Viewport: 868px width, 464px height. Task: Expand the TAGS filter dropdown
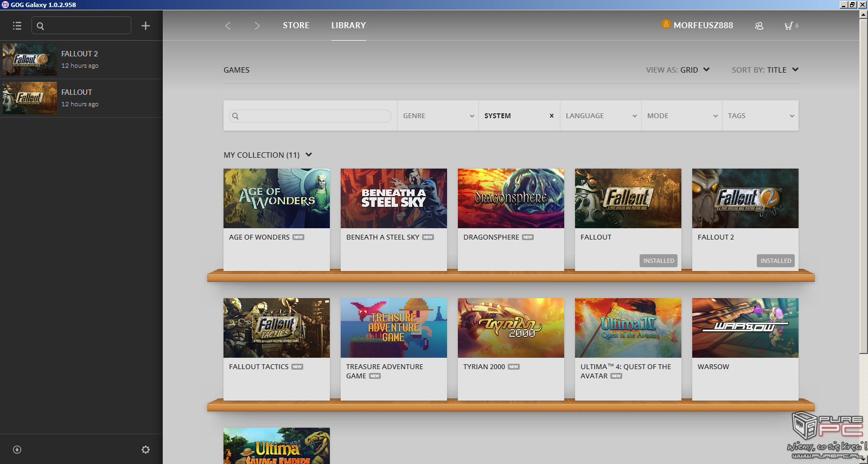coord(761,115)
